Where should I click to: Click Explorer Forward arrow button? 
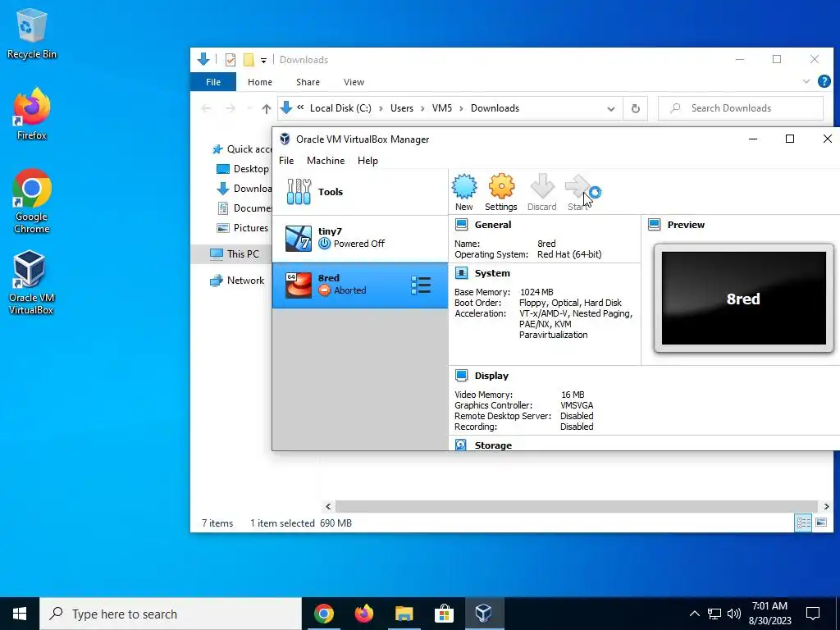tap(230, 109)
